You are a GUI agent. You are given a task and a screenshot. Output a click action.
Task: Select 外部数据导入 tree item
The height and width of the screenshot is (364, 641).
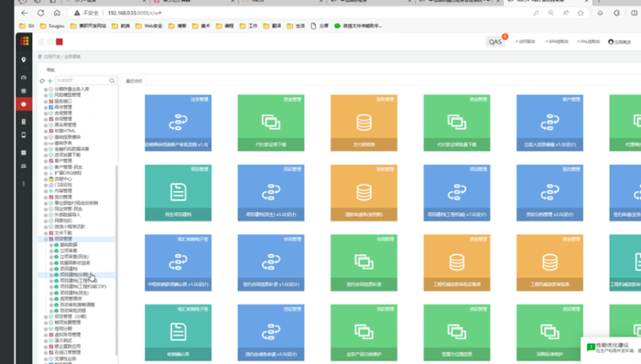pyautogui.click(x=68, y=215)
